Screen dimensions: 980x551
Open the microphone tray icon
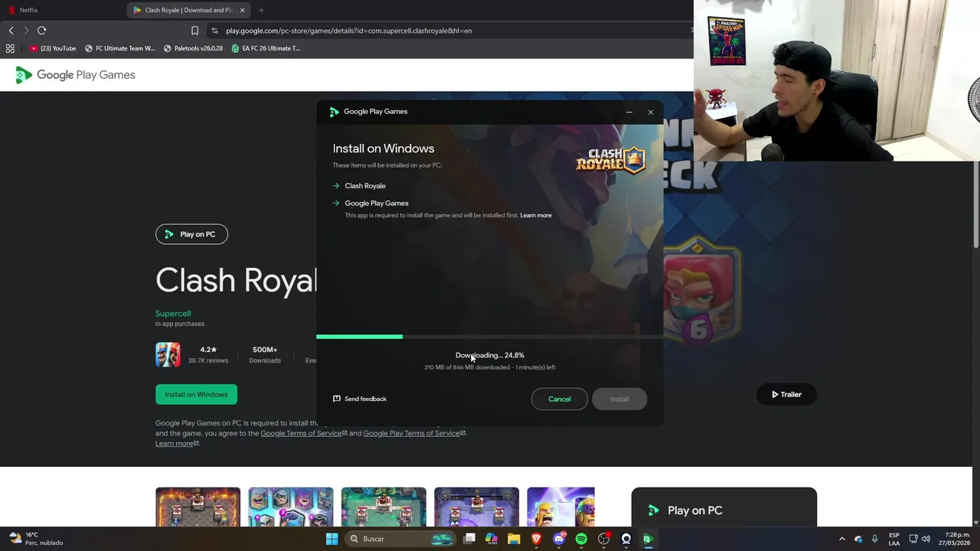[874, 539]
